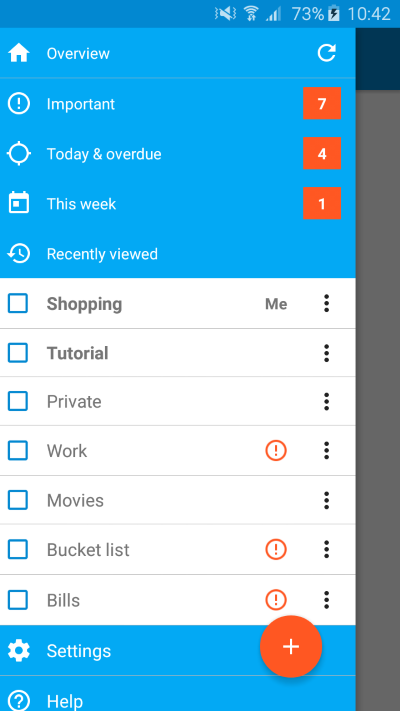Expand the options menu for Bills
This screenshot has width=400, height=711.
pos(327,600)
